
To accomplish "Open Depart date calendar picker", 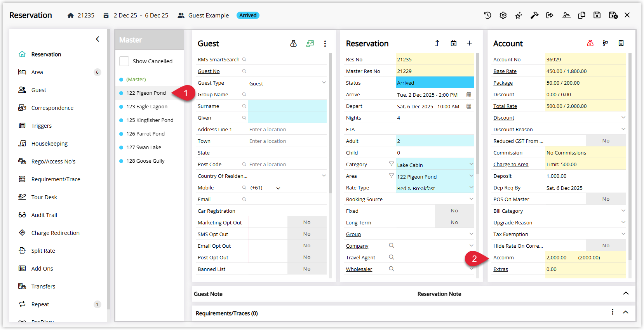I will point(469,106).
